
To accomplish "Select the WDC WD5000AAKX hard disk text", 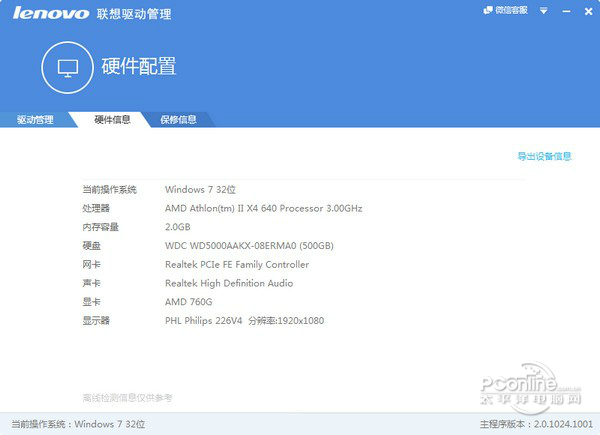I will pyautogui.click(x=249, y=246).
